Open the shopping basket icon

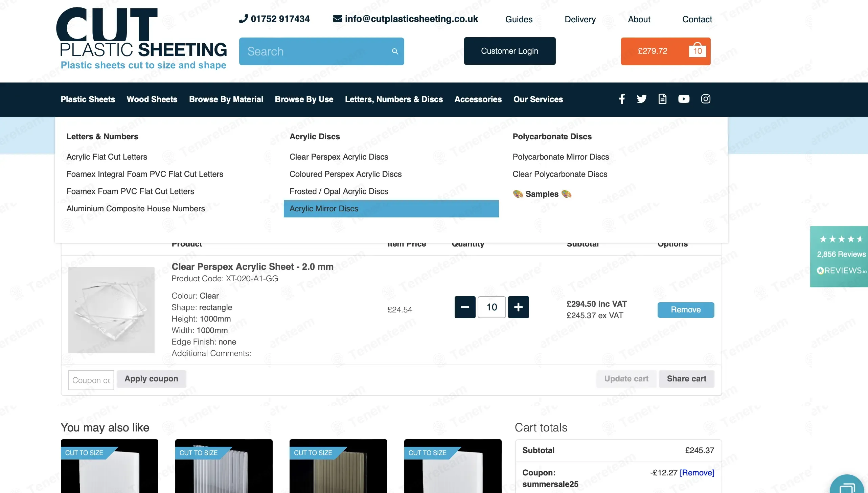click(x=697, y=50)
